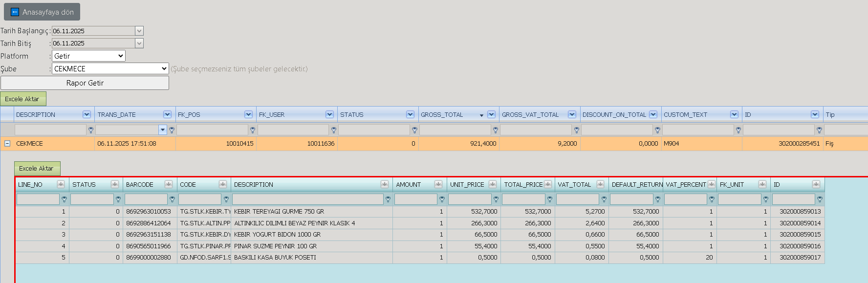Image resolution: width=868 pixels, height=283 pixels.
Task: Click the Rapor Getir button
Action: (85, 83)
